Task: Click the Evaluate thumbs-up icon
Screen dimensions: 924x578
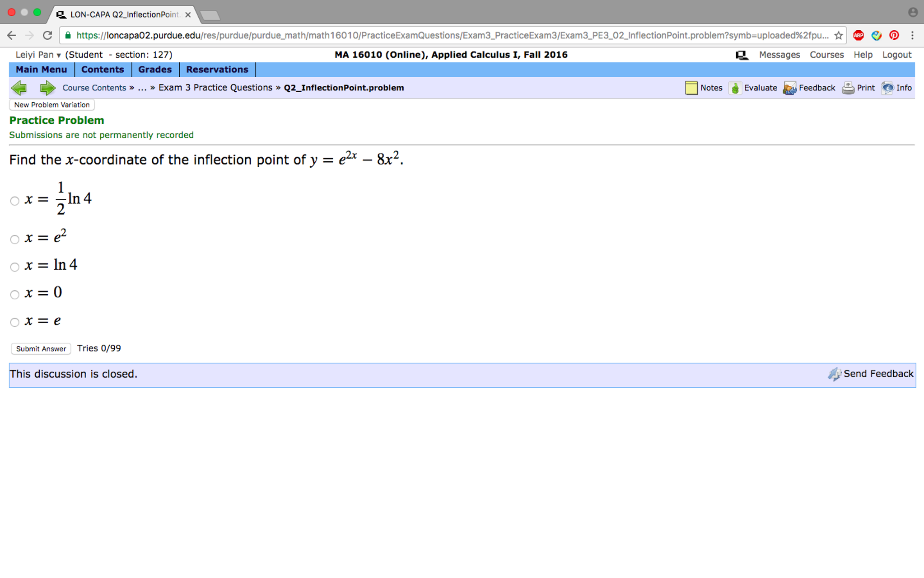Action: point(736,88)
